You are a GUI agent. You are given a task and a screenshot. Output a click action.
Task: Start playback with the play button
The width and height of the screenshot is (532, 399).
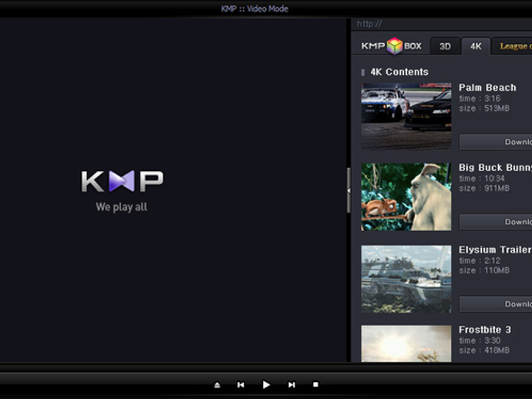(x=266, y=385)
